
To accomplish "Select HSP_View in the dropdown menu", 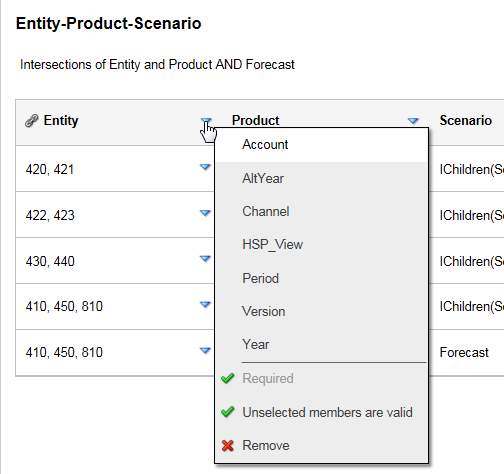I will [321, 244].
